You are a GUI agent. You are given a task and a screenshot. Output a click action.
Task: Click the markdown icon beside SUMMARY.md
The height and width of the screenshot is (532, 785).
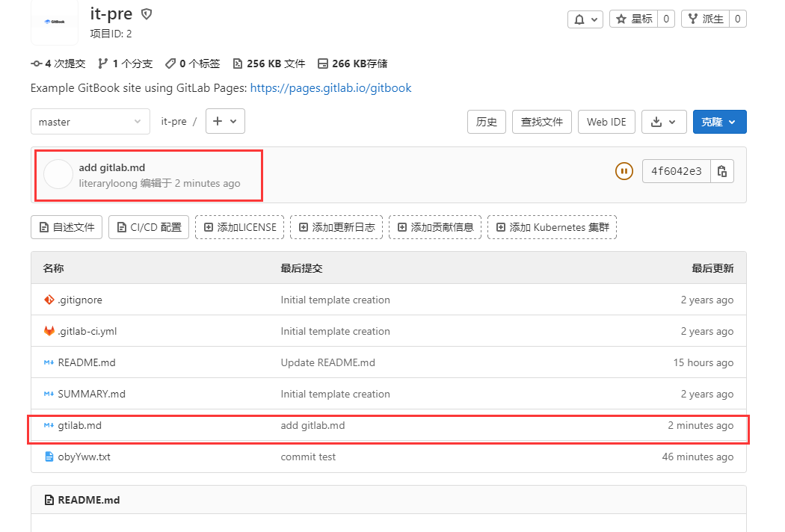(49, 394)
